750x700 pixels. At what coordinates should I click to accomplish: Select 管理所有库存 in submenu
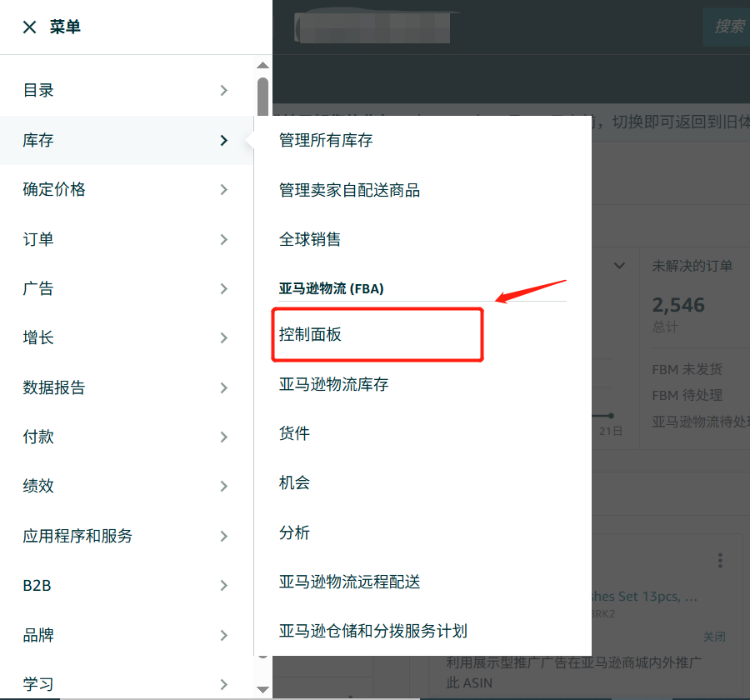(x=326, y=141)
